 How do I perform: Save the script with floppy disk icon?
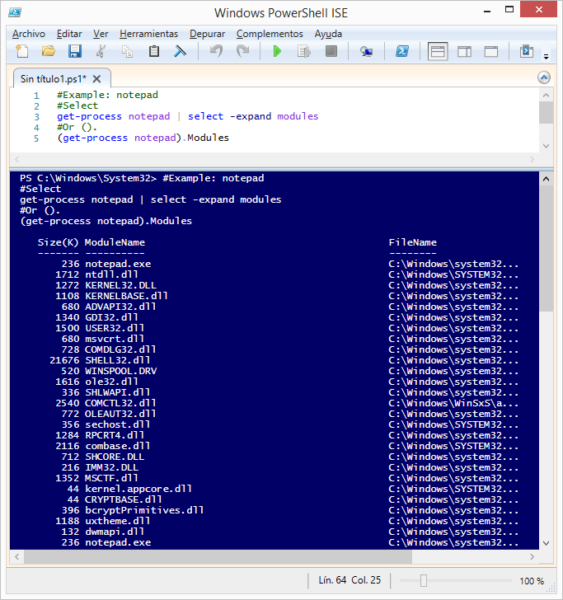75,51
